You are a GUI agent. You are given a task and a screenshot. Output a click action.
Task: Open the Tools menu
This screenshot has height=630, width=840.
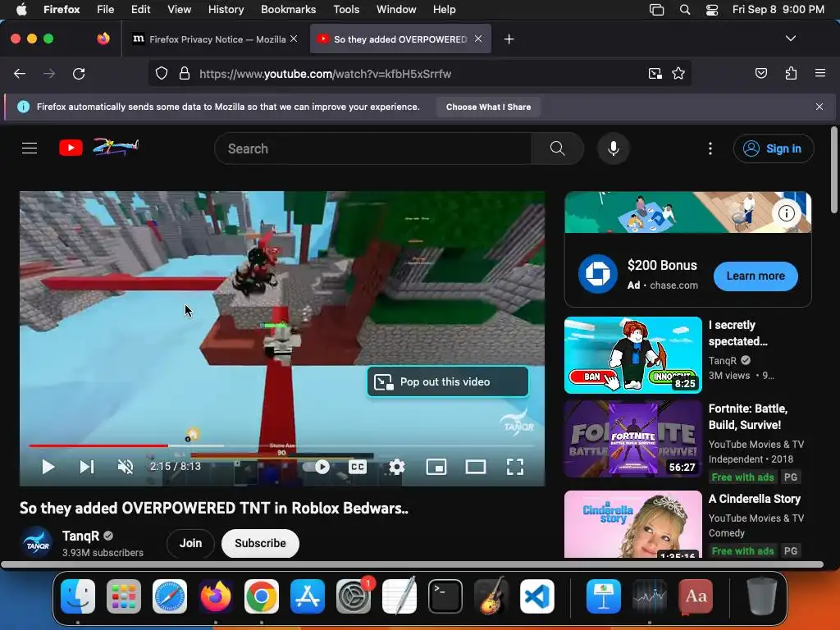click(x=346, y=9)
